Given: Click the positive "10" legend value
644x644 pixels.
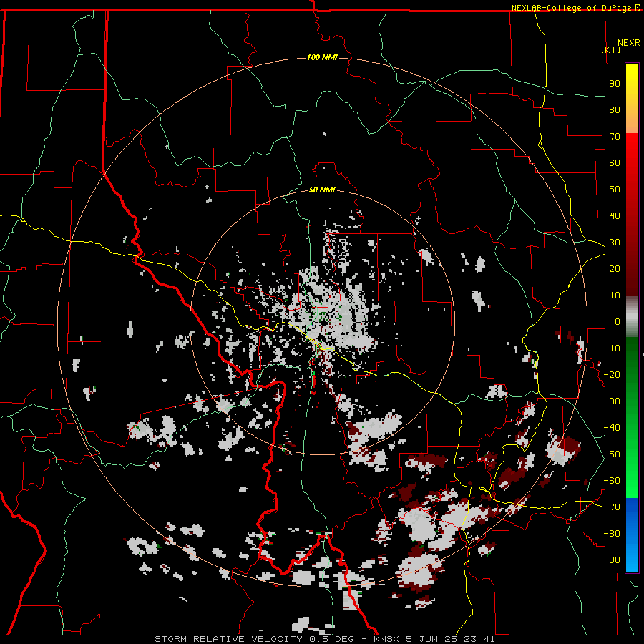Looking at the screenshot, I should (x=615, y=296).
